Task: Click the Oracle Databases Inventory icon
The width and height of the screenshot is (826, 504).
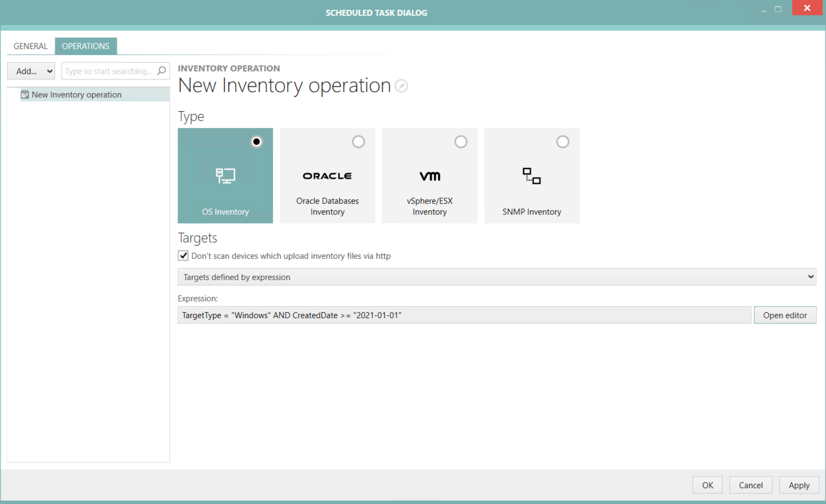Action: pyautogui.click(x=327, y=176)
